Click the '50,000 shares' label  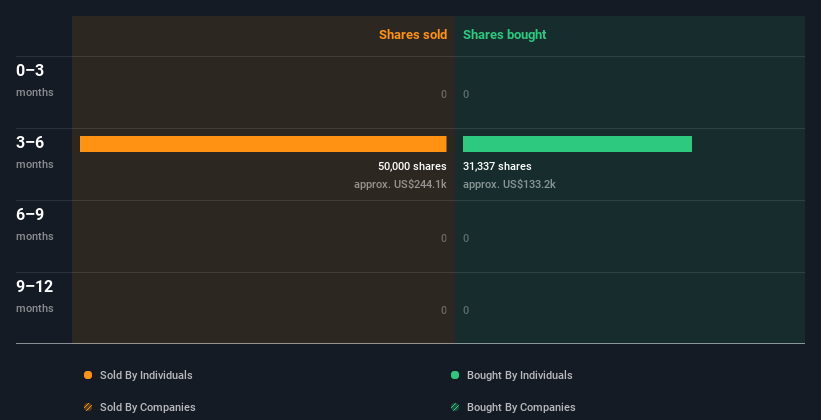[x=412, y=166]
